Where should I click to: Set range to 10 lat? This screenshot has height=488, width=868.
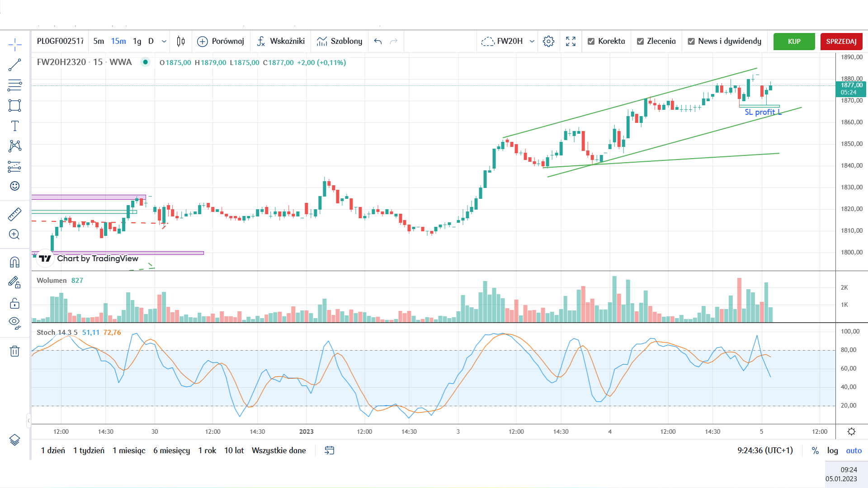(234, 450)
